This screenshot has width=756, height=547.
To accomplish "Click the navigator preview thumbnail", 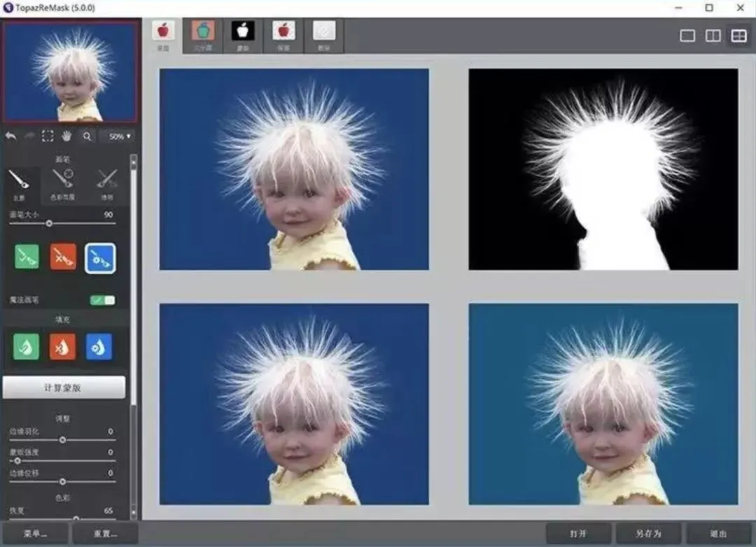I will (71, 73).
